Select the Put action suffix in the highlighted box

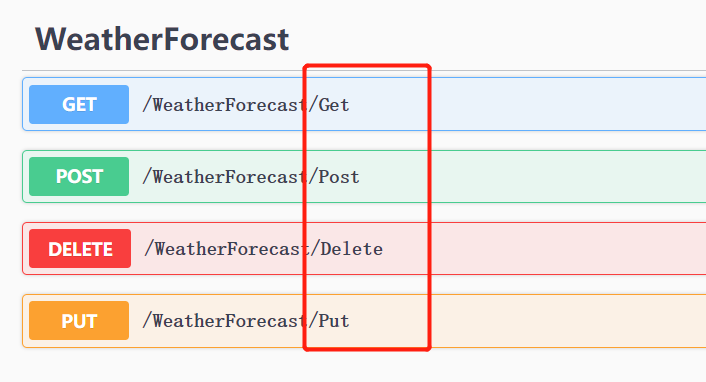[334, 321]
